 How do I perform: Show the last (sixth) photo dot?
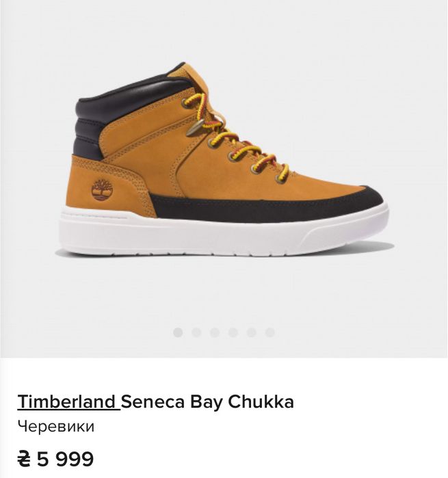(x=270, y=332)
